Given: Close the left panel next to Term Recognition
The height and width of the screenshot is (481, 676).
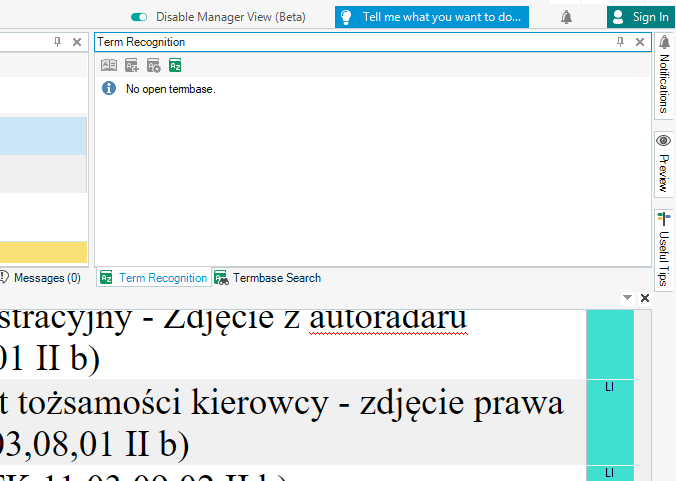Looking at the screenshot, I should coord(77,42).
